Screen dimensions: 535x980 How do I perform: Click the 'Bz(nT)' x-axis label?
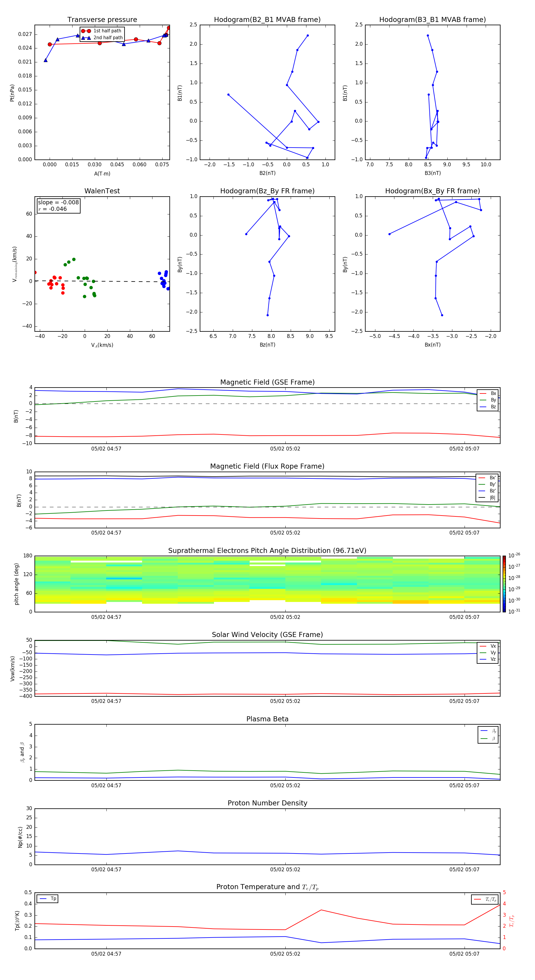coord(267,345)
